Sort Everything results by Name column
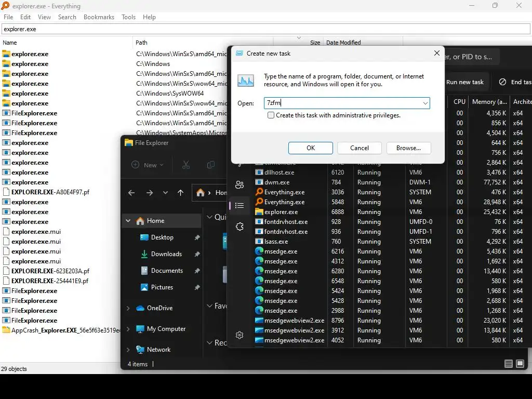The image size is (532, 399). pos(66,43)
